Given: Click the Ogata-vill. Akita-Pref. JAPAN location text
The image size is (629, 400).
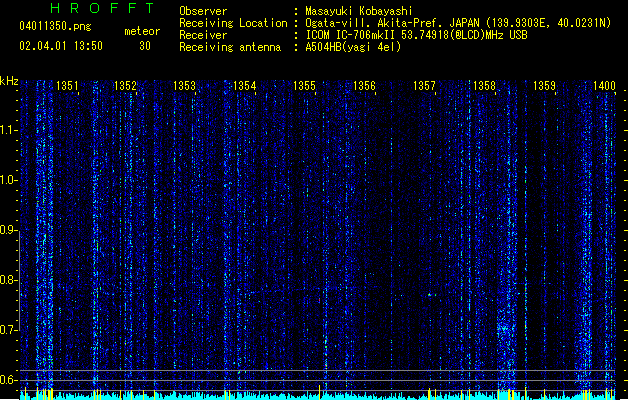Looking at the screenshot, I should pos(458,23).
